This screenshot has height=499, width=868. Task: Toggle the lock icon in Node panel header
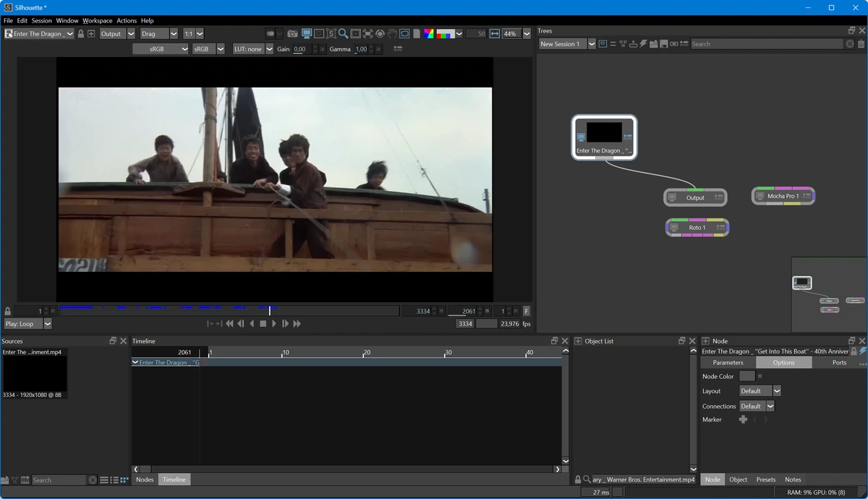click(x=854, y=351)
